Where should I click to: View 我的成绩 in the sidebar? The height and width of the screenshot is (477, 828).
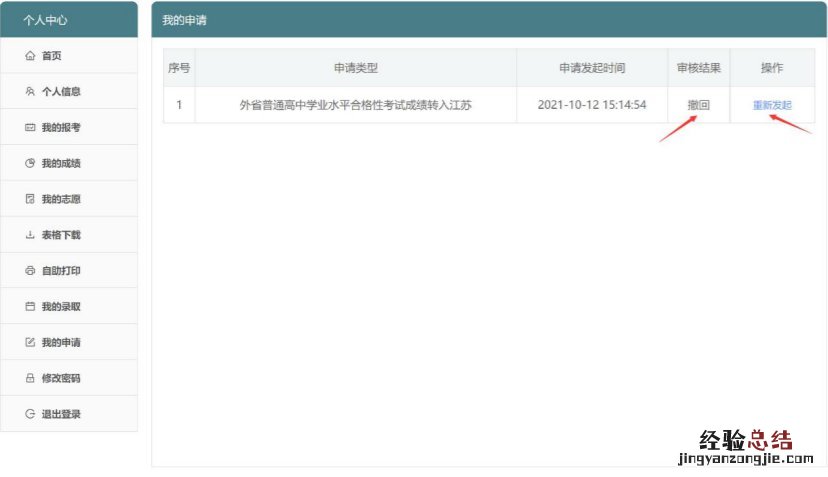coord(69,163)
